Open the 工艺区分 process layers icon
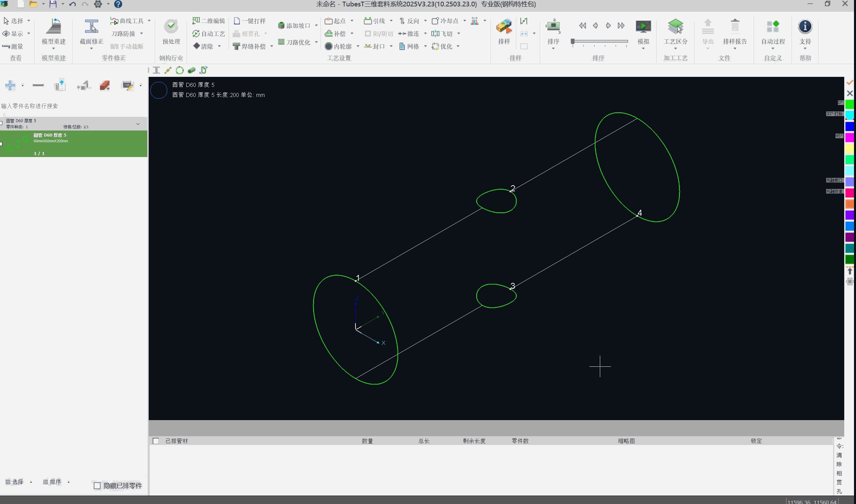 [675, 27]
